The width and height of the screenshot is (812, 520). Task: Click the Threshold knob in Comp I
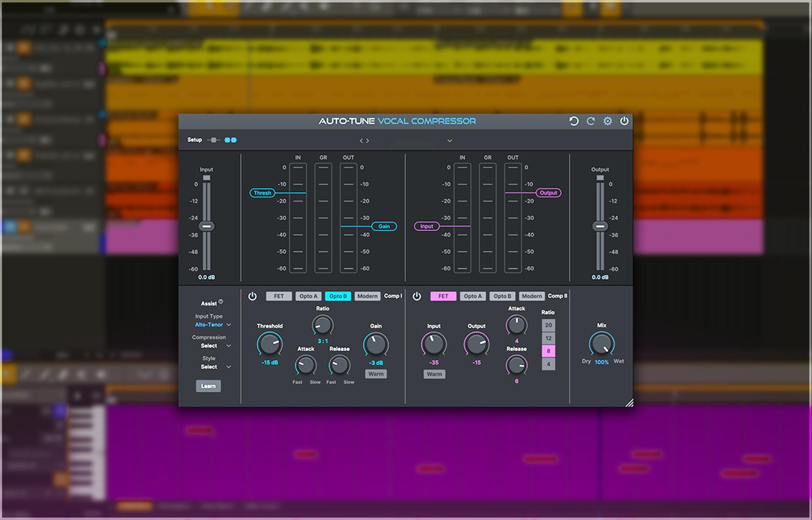[x=270, y=344]
